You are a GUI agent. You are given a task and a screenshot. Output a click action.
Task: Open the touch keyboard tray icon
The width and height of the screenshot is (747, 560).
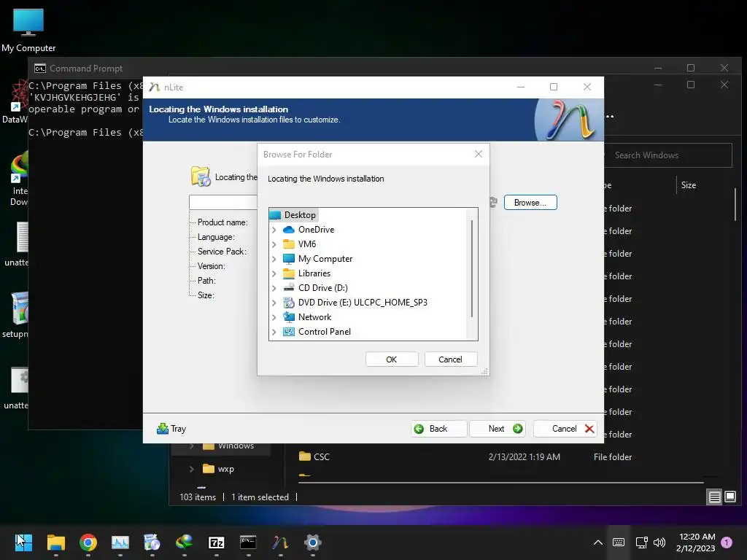pos(619,542)
